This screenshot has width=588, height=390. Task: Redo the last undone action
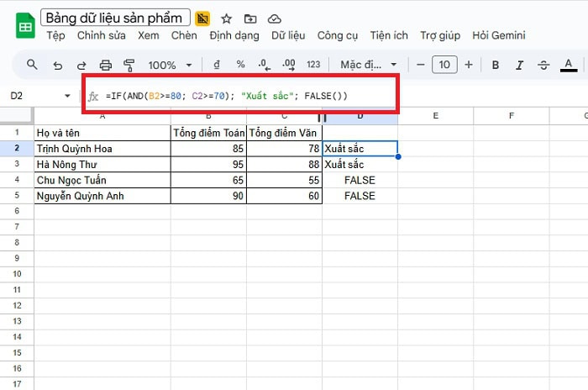81,65
